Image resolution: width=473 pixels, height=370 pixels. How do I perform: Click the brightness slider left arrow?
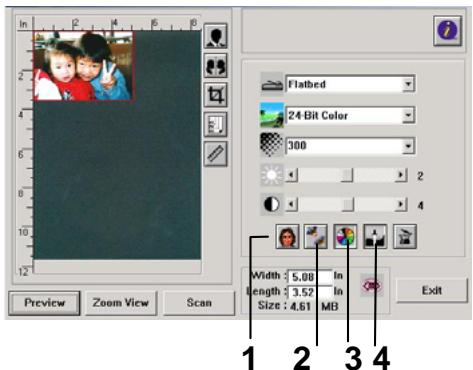click(292, 175)
